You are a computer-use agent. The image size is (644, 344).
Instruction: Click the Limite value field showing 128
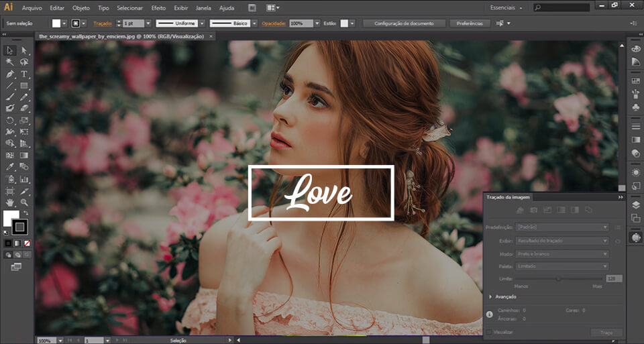coord(614,279)
